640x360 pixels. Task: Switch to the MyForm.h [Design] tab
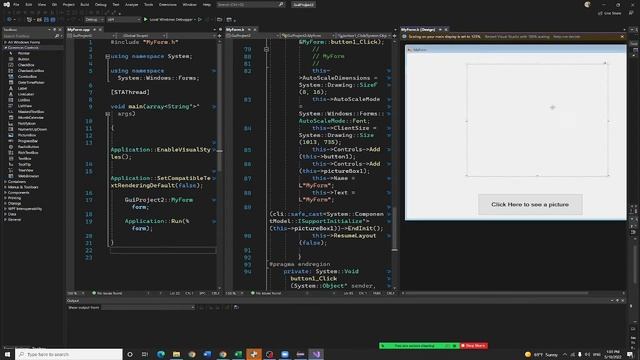pos(418,29)
